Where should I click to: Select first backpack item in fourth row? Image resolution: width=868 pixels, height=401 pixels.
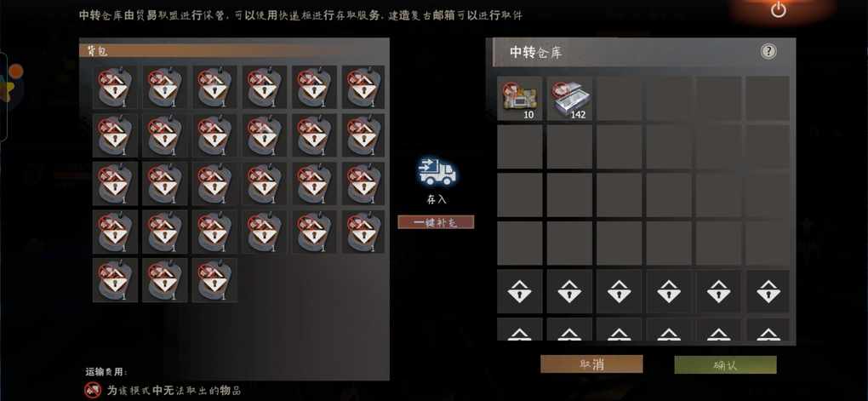pos(115,232)
